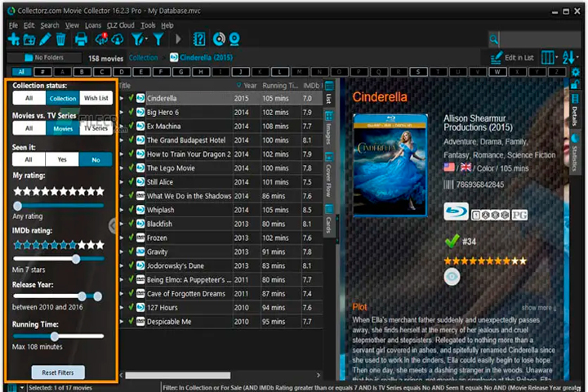Click the barcode icon beside 786936842845
Screen dimensions: 588x392
(x=448, y=185)
